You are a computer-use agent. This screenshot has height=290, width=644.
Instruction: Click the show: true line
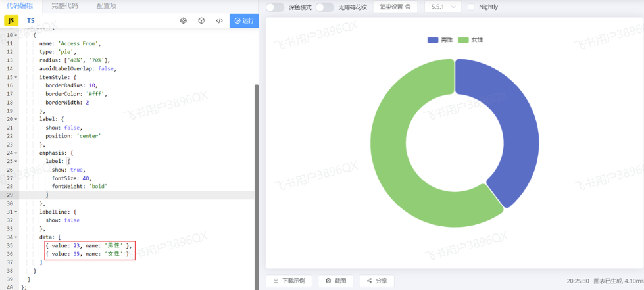click(x=68, y=170)
